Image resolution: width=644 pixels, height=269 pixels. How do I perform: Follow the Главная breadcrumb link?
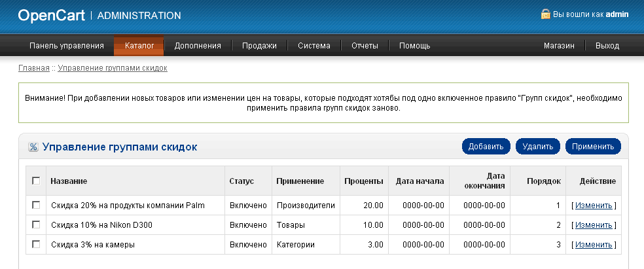tap(34, 68)
